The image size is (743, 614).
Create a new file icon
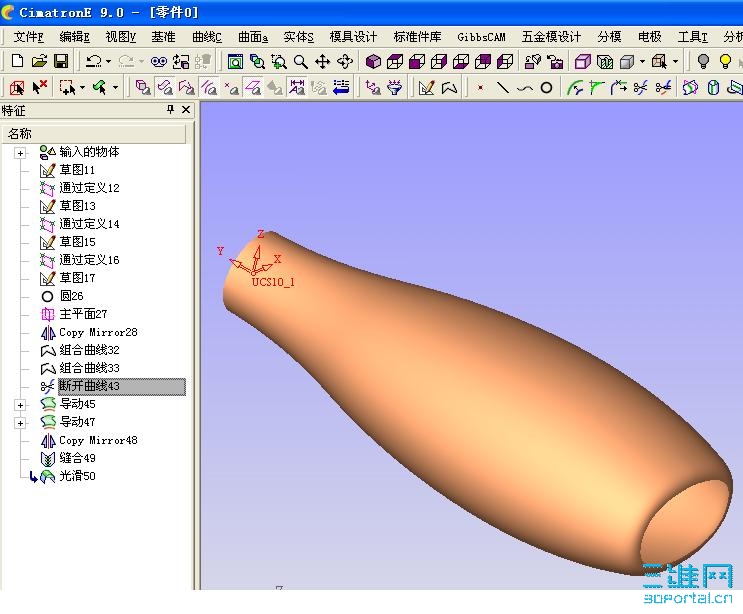[x=17, y=61]
